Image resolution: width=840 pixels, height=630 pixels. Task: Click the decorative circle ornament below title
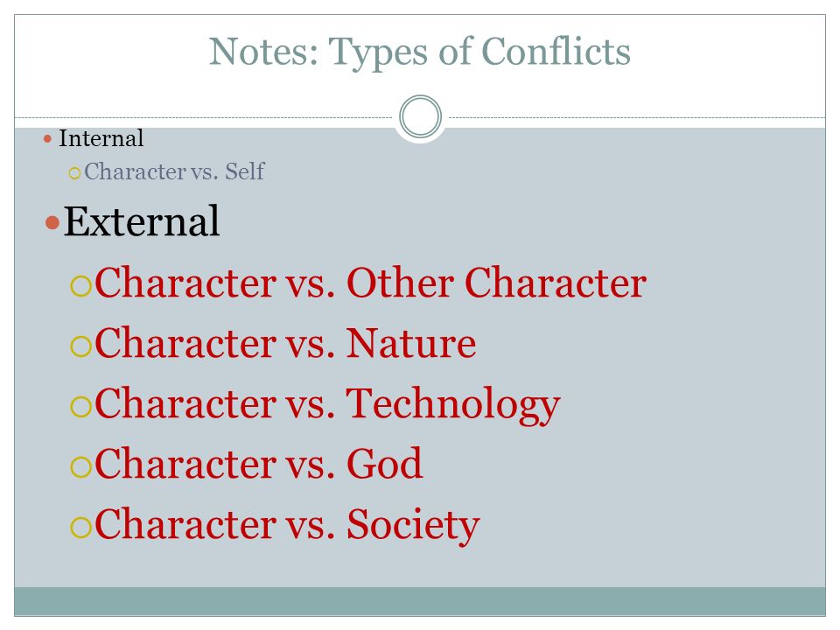click(421, 116)
